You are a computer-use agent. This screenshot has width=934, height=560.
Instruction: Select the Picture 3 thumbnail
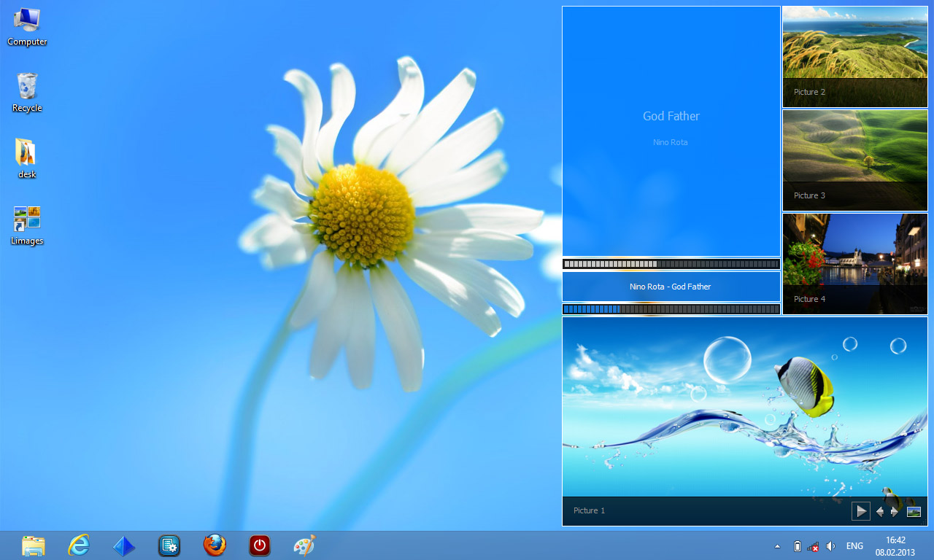(854, 160)
